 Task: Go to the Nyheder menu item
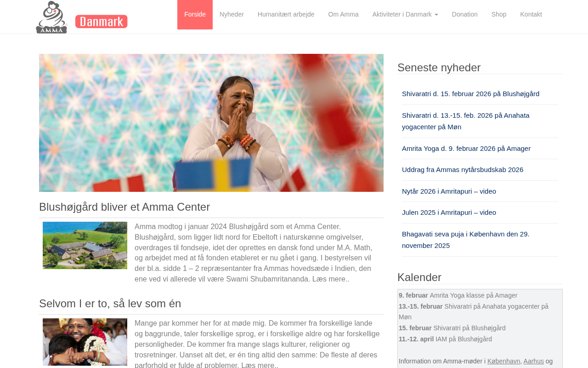click(x=232, y=14)
